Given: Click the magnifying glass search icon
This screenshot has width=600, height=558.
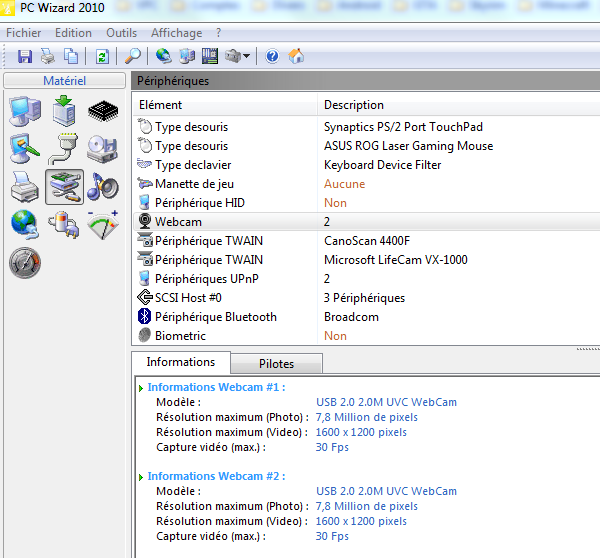Looking at the screenshot, I should tap(133, 56).
